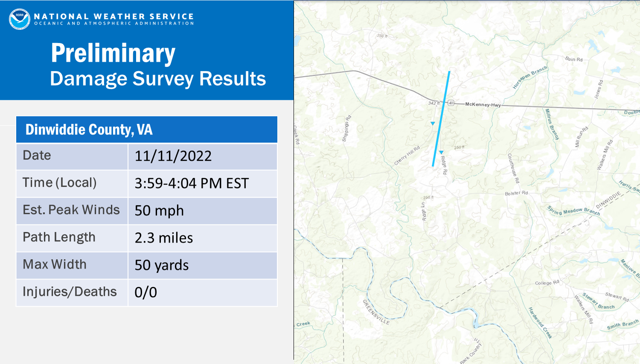Click the Cherry Hill Rd label on map
This screenshot has height=364, width=640.
coord(407,155)
